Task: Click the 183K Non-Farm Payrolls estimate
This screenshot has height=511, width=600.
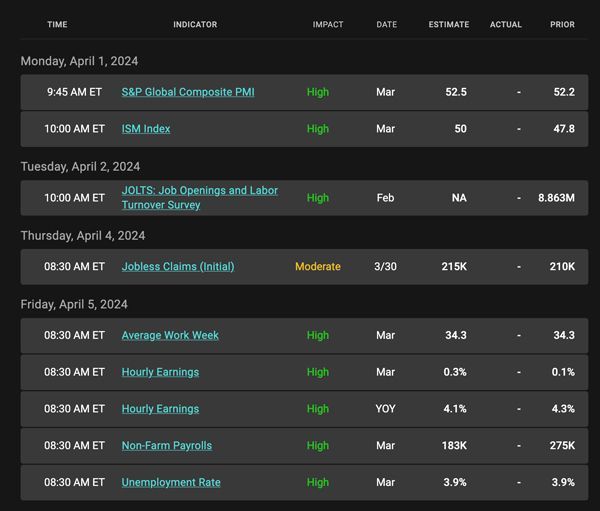Action: coord(454,446)
